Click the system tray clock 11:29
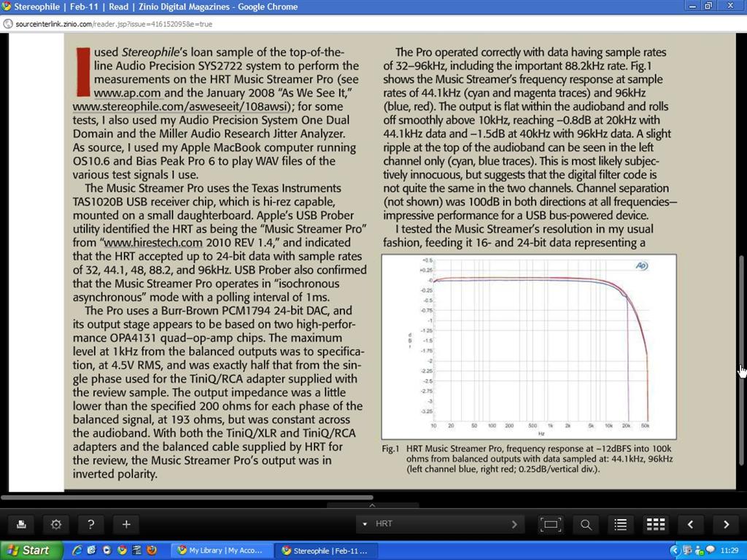Image resolution: width=747 pixels, height=560 pixels. click(729, 551)
